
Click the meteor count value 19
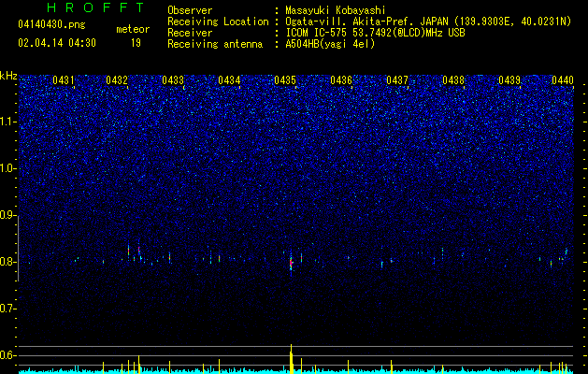pyautogui.click(x=136, y=43)
